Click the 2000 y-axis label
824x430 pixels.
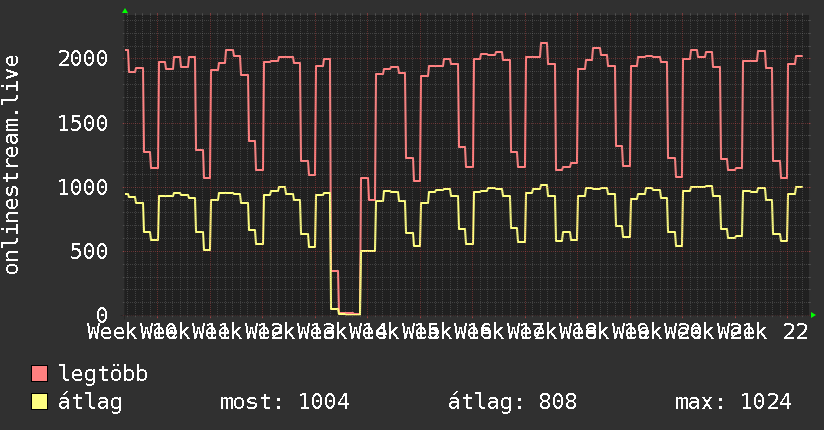(x=83, y=58)
